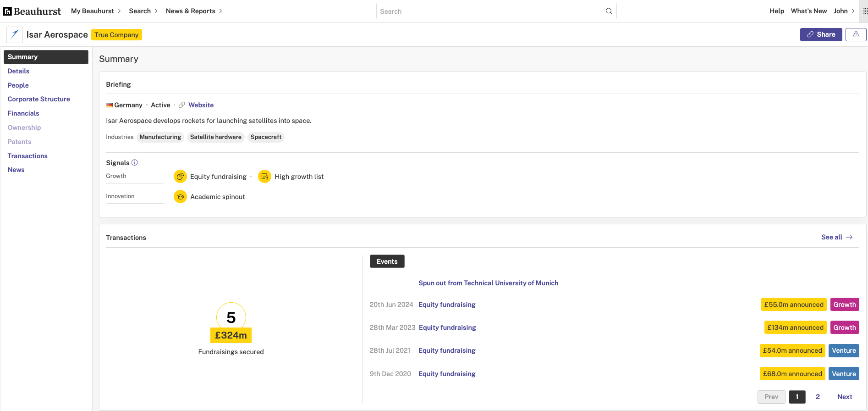Screen dimensions: 868x411
Task: Expand the News & Reports menu
Action: (x=194, y=11)
